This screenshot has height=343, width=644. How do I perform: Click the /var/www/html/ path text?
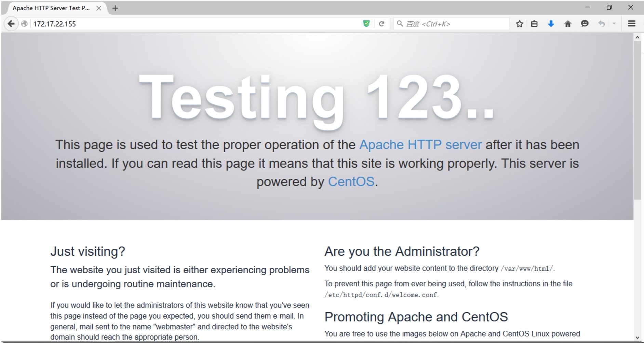tap(527, 269)
